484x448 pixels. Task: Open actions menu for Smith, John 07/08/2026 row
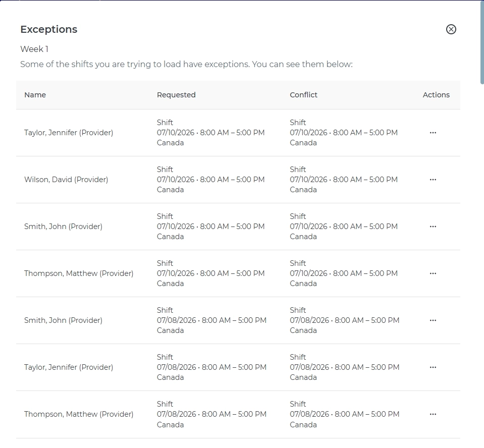pos(433,320)
